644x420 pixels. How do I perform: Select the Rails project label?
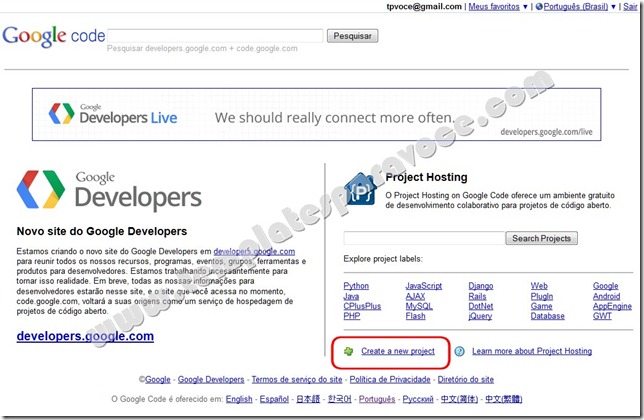[477, 296]
